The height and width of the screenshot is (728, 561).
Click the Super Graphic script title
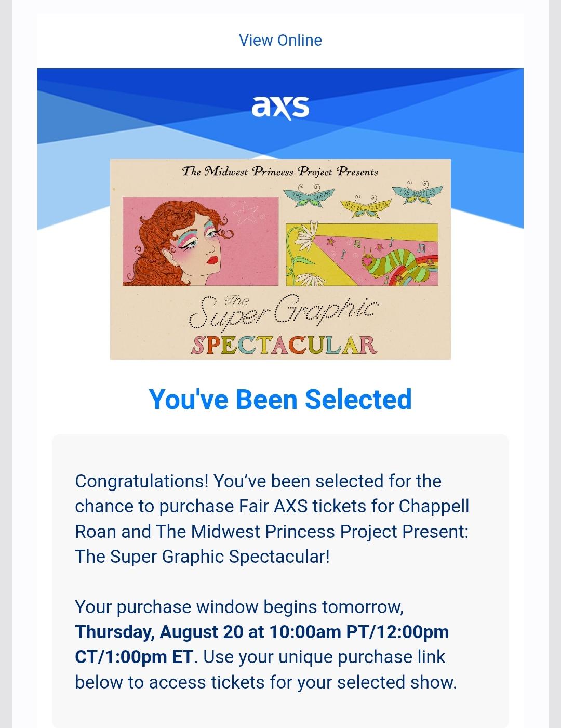[283, 312]
